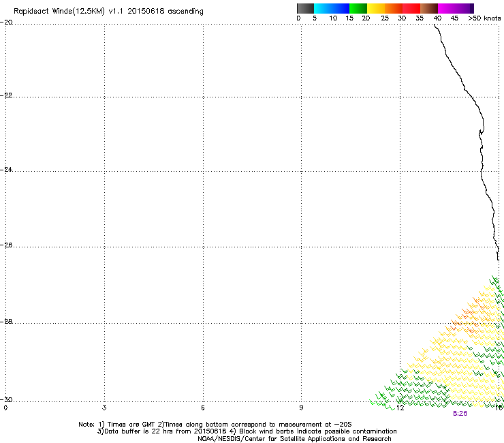Click the latitude label '-22'

tap(6, 95)
